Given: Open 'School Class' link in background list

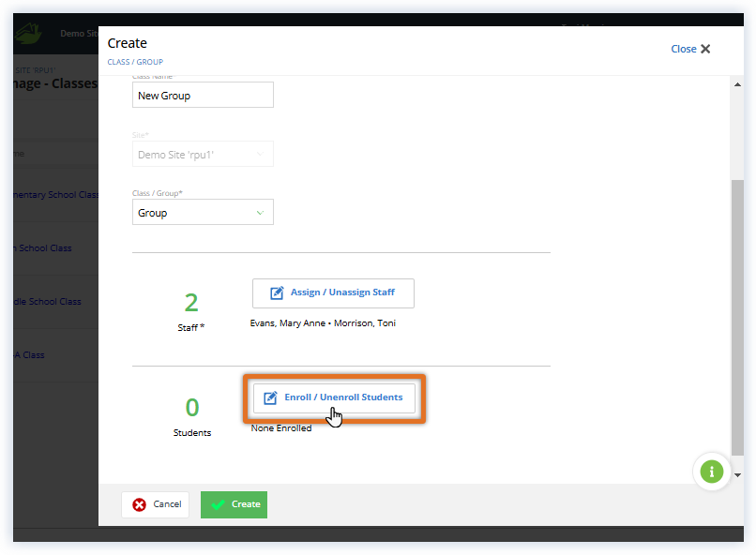Looking at the screenshot, I should click(x=43, y=248).
